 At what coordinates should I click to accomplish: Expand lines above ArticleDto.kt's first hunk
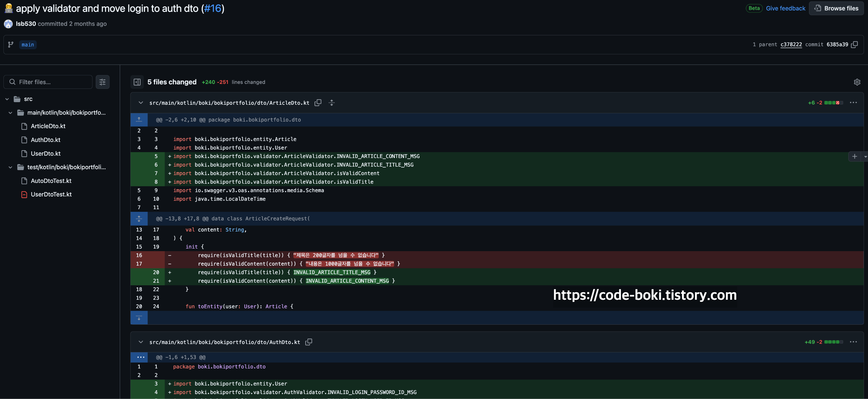click(139, 119)
